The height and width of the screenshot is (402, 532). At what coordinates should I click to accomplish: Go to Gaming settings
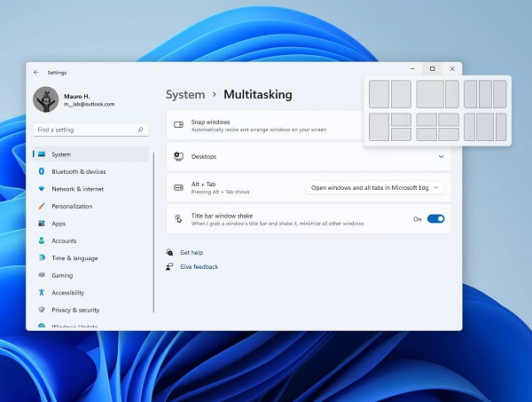coord(91,275)
